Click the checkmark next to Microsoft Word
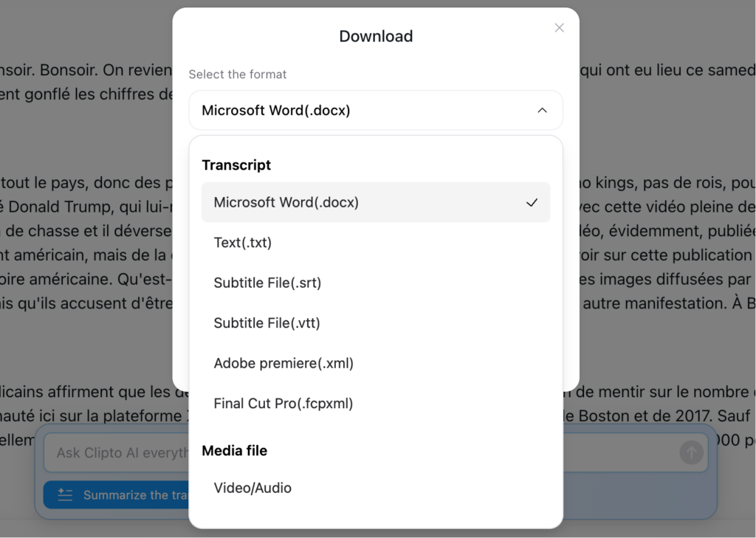 point(532,202)
